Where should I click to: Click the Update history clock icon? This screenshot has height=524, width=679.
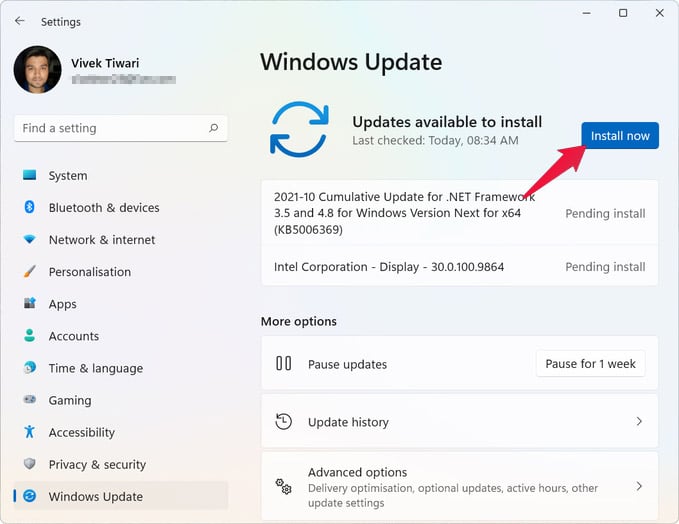(284, 421)
